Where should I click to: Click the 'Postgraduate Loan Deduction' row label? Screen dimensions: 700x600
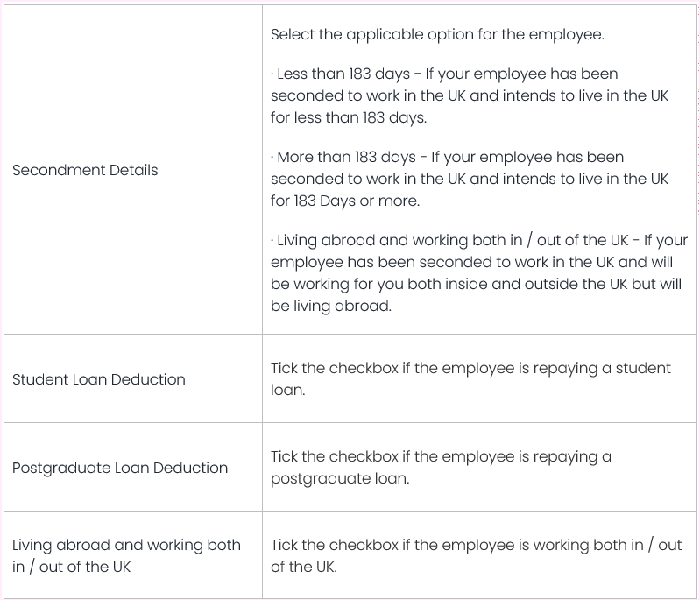[x=120, y=468]
